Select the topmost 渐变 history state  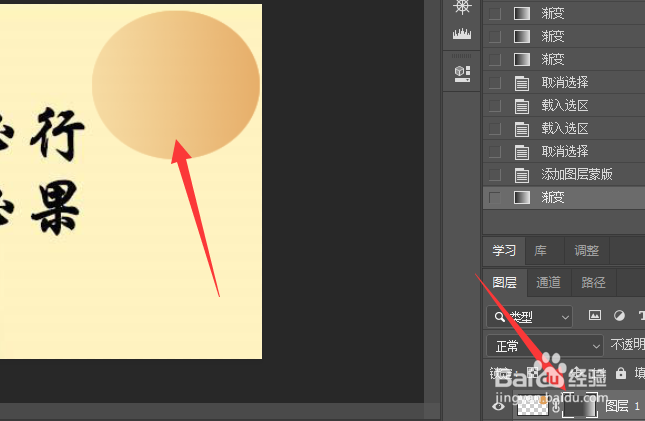[x=564, y=14]
